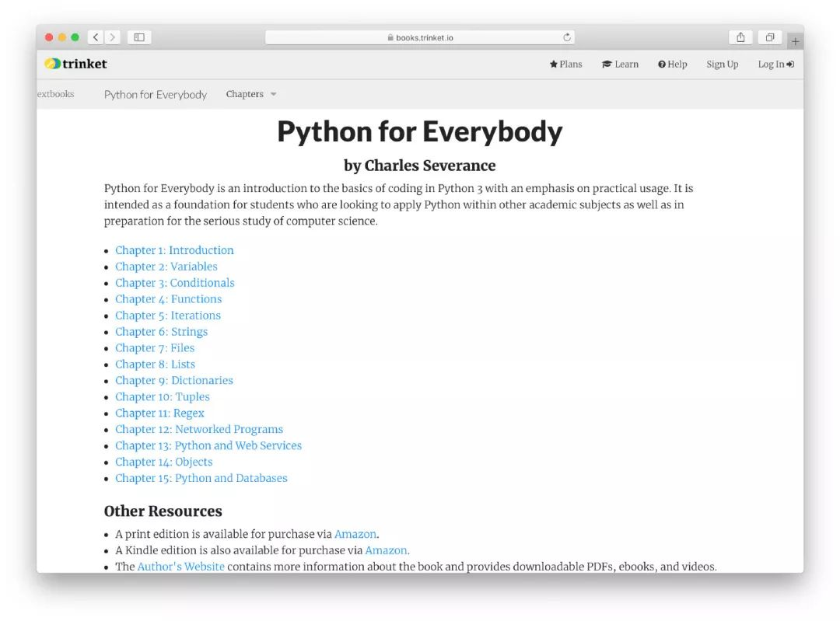Add a new tab with plus button
Viewport: 840px width, 621px height.
pyautogui.click(x=795, y=41)
